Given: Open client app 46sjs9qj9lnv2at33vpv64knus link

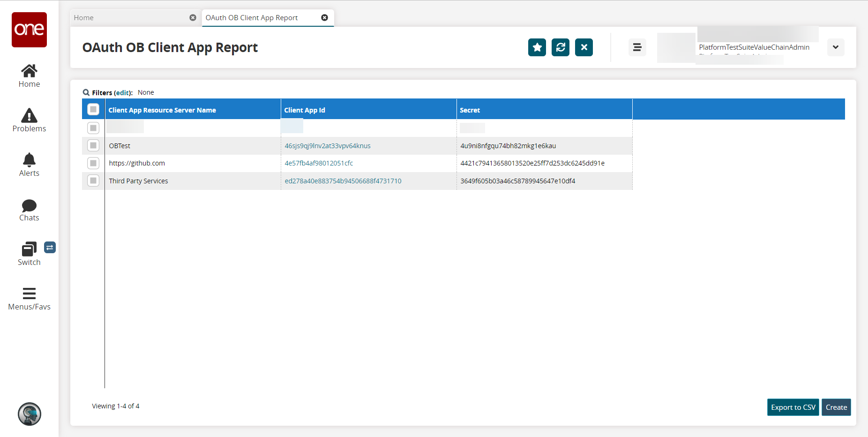Looking at the screenshot, I should [x=328, y=146].
